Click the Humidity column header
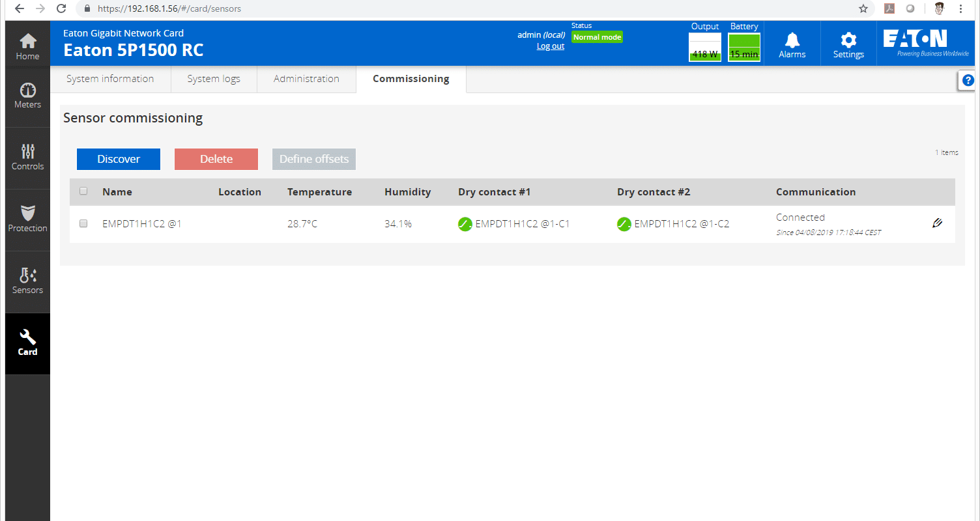This screenshot has width=980, height=521. tap(408, 192)
